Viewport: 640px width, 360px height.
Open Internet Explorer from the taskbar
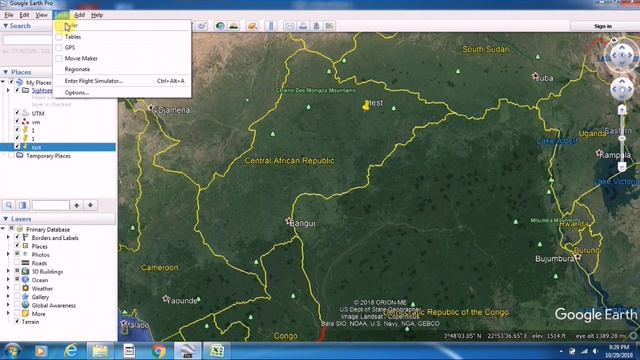(71, 351)
